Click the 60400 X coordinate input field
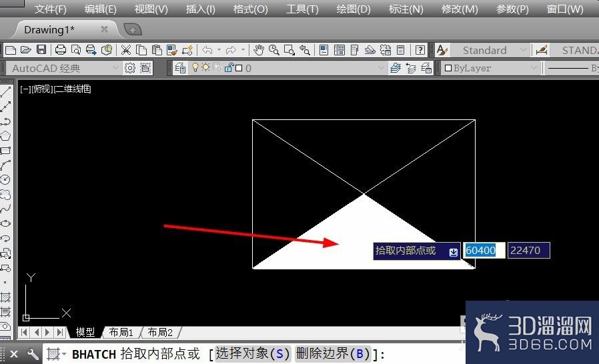This screenshot has width=599, height=364. tap(484, 251)
